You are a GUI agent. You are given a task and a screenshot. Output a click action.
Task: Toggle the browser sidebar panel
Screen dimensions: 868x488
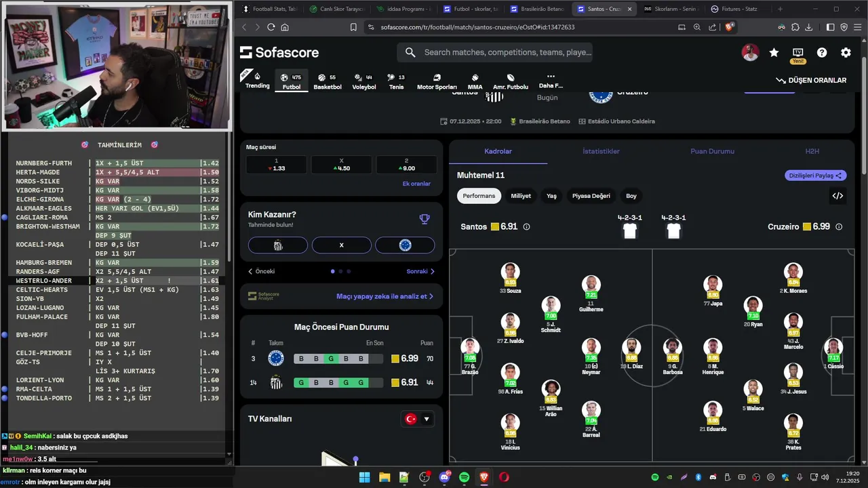point(830,27)
